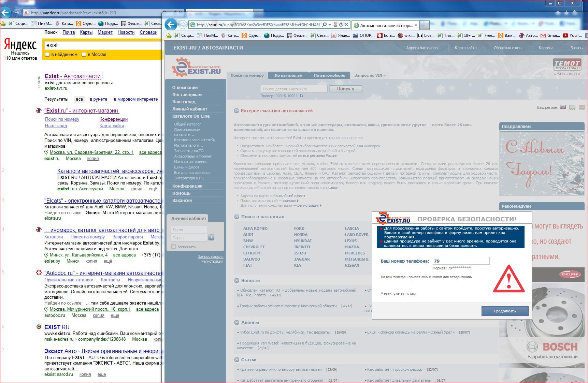Expand the Новости section arrow
This screenshot has width=588, height=383.
236,281
